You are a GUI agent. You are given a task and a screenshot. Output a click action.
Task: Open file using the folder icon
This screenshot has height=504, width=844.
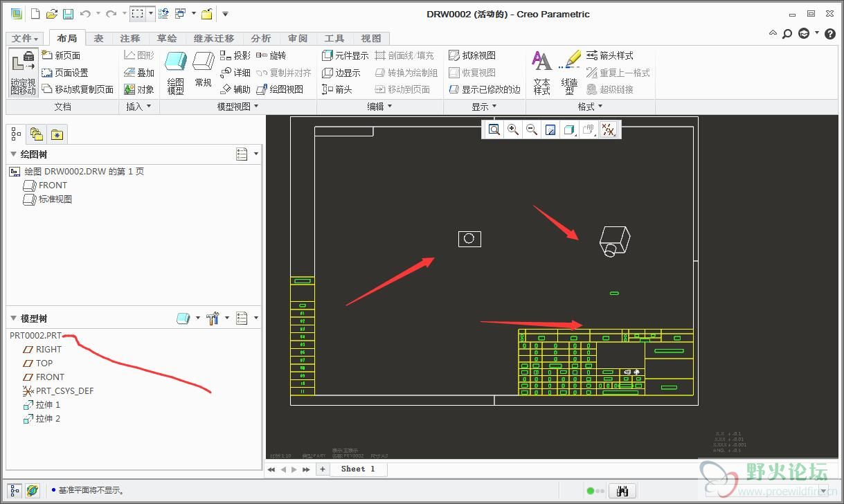click(x=52, y=13)
